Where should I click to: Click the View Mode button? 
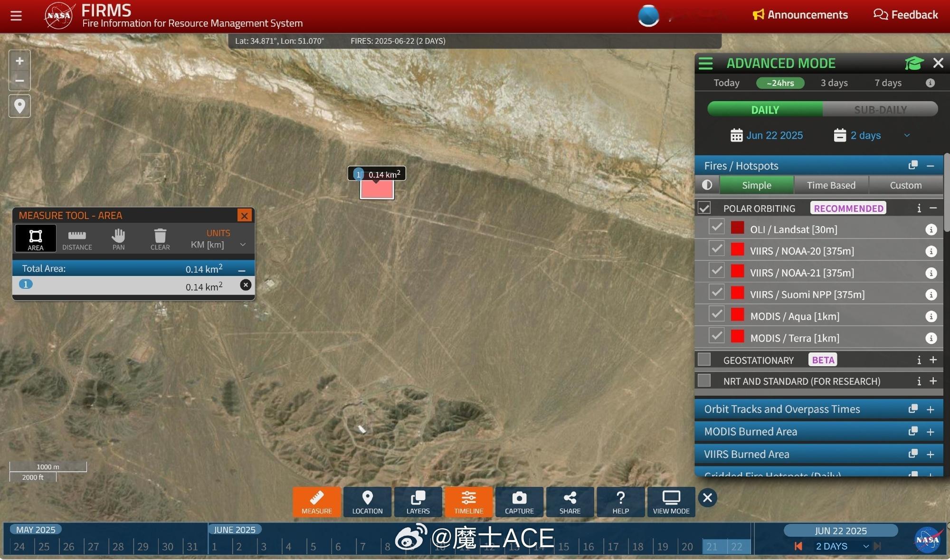point(671,502)
